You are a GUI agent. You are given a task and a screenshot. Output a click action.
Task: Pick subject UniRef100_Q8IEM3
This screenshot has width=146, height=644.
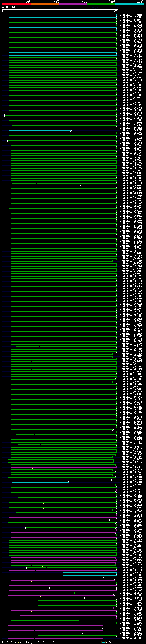(131, 638)
